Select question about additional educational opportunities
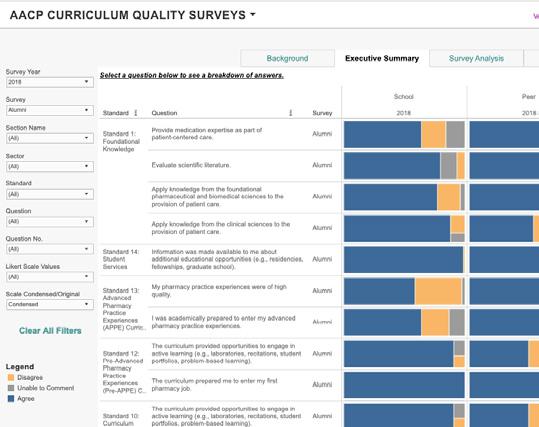This screenshot has width=539, height=427. 227,259
